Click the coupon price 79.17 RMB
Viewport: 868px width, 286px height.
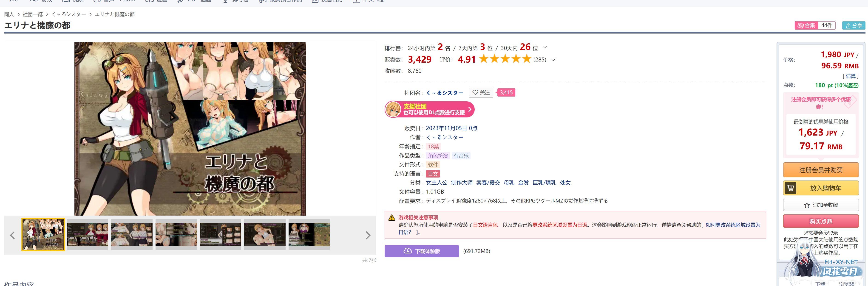(x=821, y=146)
